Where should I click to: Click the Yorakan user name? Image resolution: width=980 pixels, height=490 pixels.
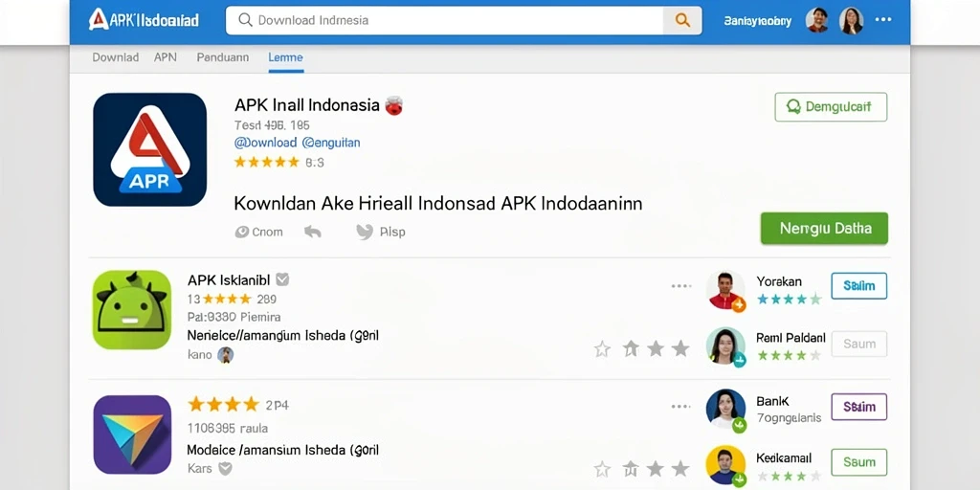(x=779, y=281)
